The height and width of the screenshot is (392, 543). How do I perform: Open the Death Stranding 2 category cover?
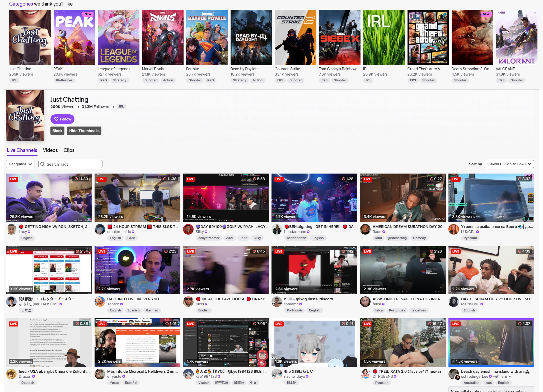tap(472, 38)
